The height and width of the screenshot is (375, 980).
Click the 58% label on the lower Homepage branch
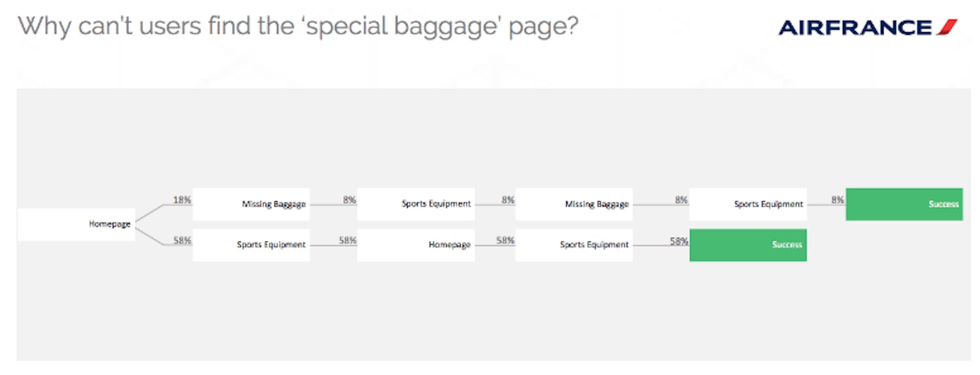point(182,240)
